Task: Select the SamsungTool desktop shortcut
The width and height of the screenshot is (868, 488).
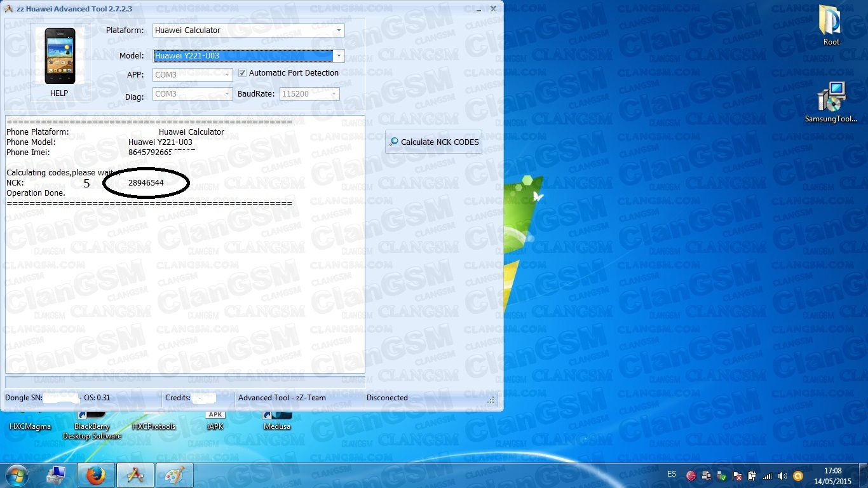Action: (x=831, y=102)
